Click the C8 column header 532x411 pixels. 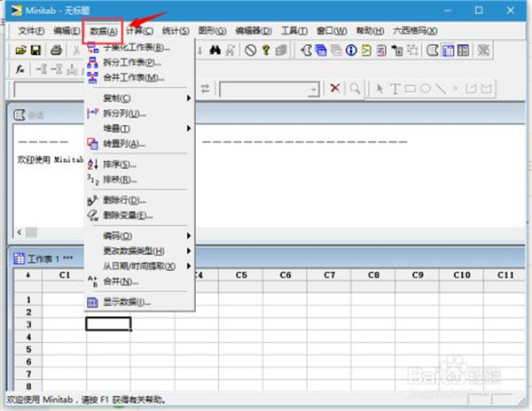[373, 275]
